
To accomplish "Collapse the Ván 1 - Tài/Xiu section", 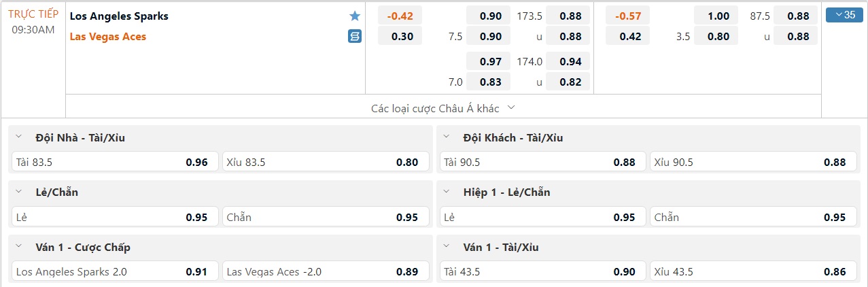I will coord(447,248).
